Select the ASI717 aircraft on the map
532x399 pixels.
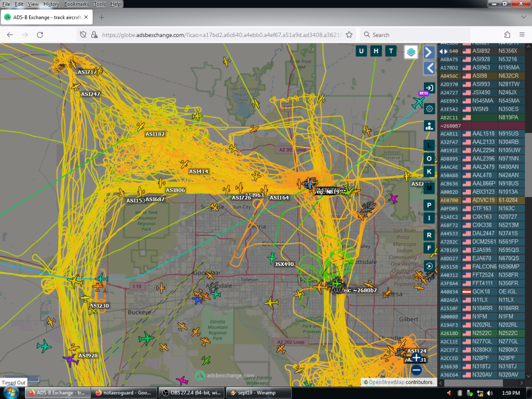point(73,64)
